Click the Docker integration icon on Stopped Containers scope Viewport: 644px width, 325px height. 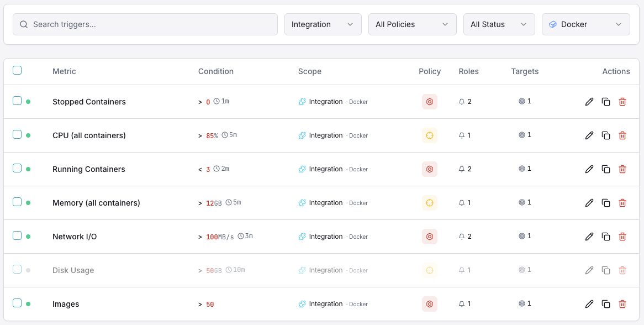302,102
